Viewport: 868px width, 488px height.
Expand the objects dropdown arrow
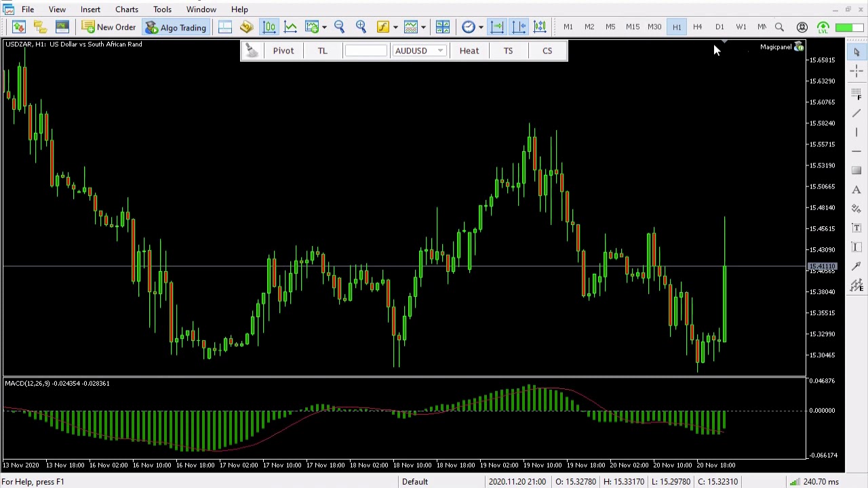(x=423, y=27)
